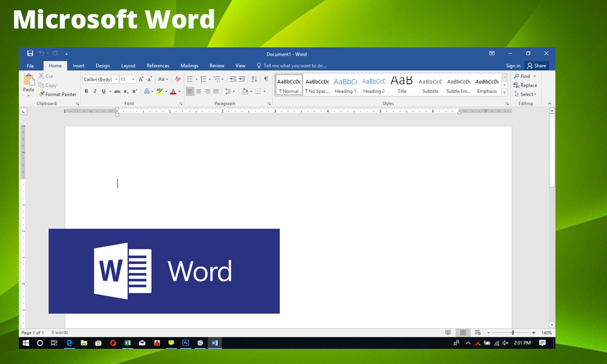Image resolution: width=607 pixels, height=364 pixels.
Task: Open the File tab
Action: click(x=30, y=66)
